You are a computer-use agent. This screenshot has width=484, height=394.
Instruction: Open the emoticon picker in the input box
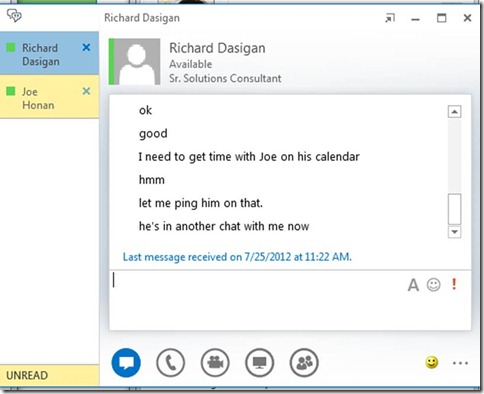433,285
